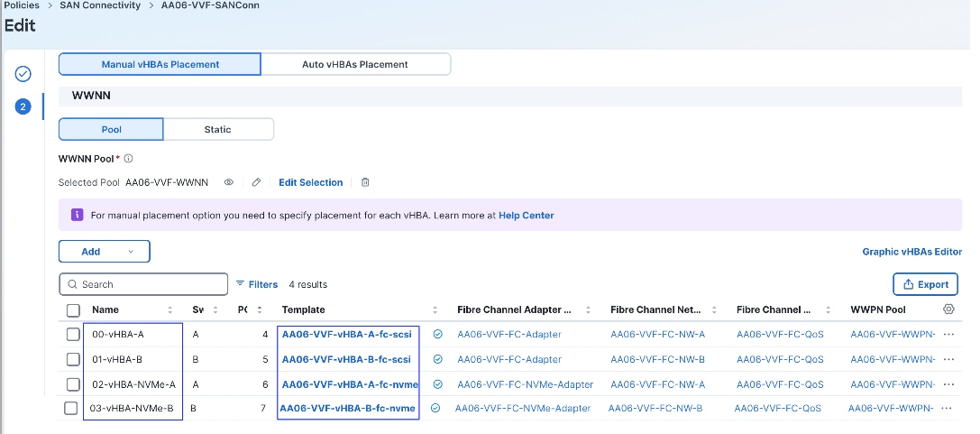Open the Add dropdown button
This screenshot has height=434, width=980.
coord(105,252)
